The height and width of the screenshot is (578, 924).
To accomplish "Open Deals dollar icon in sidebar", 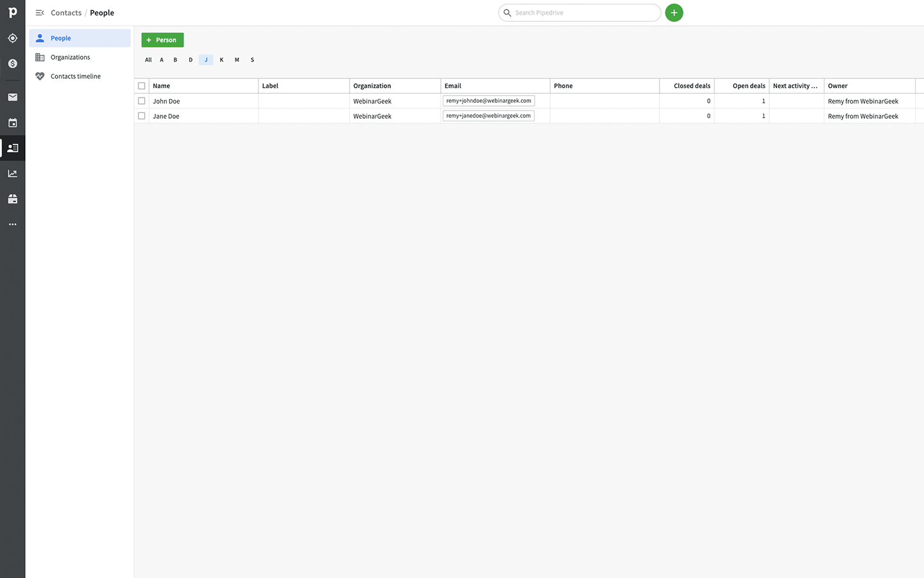I will pos(12,64).
